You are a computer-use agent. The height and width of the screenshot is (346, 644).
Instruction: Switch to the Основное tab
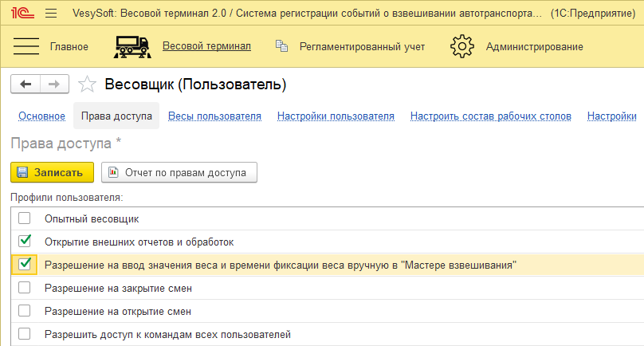[x=41, y=116]
